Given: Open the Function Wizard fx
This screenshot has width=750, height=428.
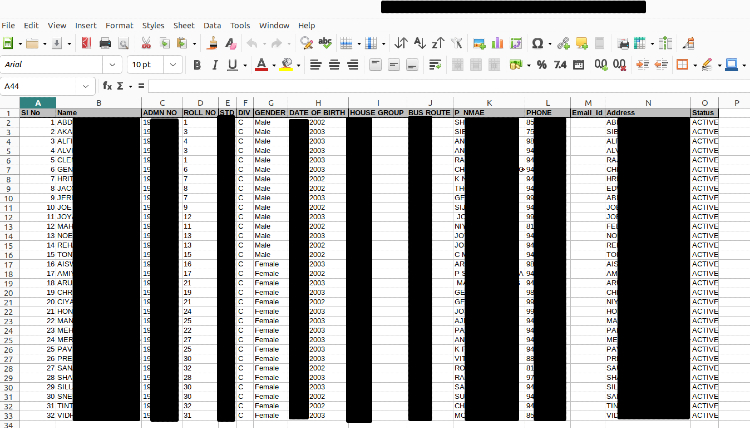Looking at the screenshot, I should (x=107, y=86).
